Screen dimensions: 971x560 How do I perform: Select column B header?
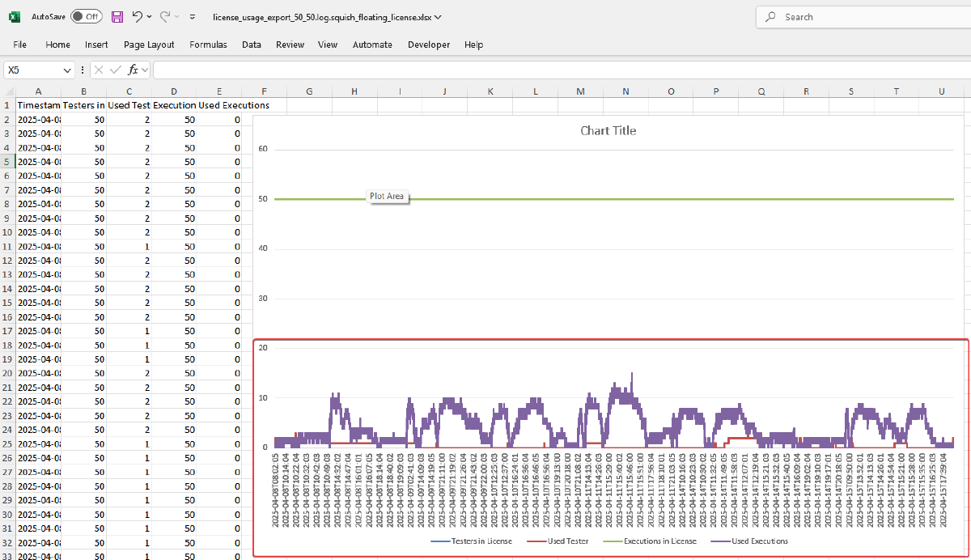pyautogui.click(x=83, y=91)
